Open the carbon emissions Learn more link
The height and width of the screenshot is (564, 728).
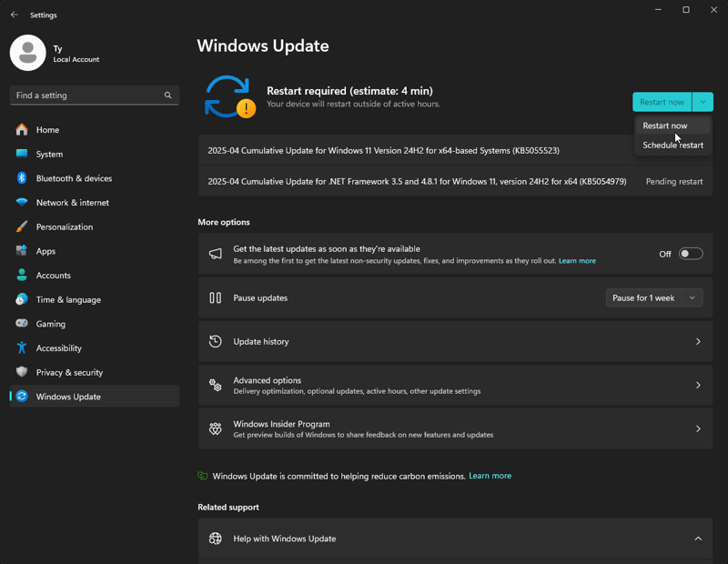(x=490, y=476)
